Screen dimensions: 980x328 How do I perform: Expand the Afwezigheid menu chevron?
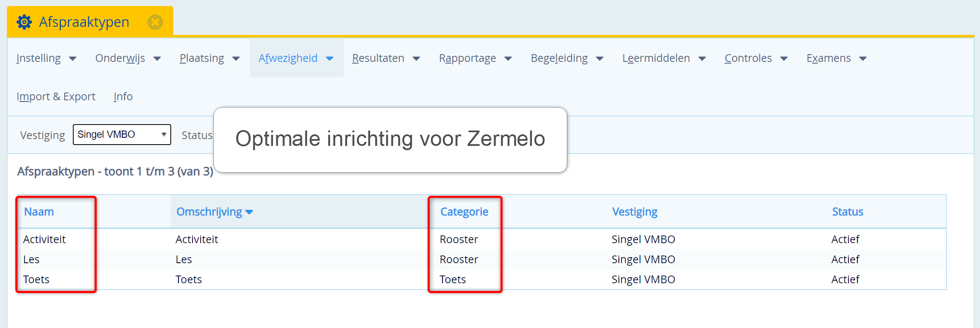tap(329, 58)
